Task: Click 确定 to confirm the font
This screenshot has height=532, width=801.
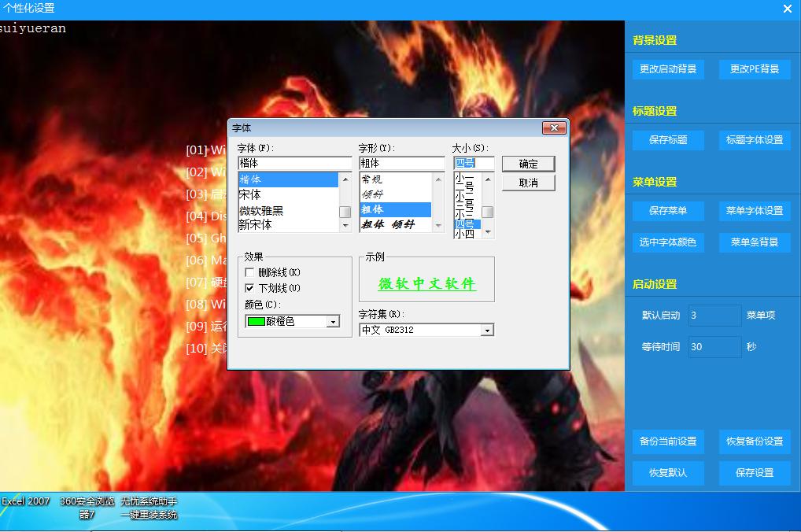Action: (528, 164)
